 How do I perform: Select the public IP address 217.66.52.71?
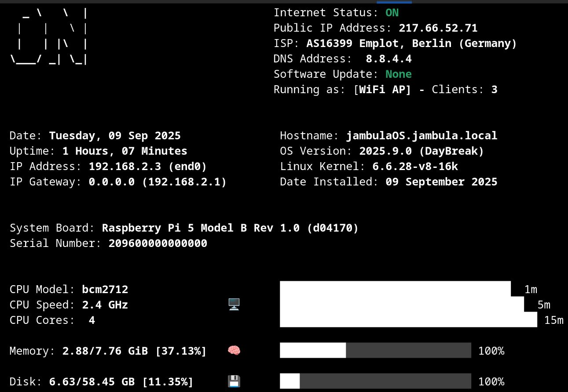(438, 28)
